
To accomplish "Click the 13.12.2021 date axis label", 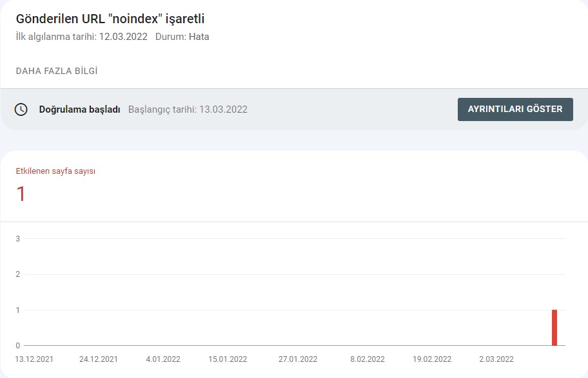I will [34, 359].
